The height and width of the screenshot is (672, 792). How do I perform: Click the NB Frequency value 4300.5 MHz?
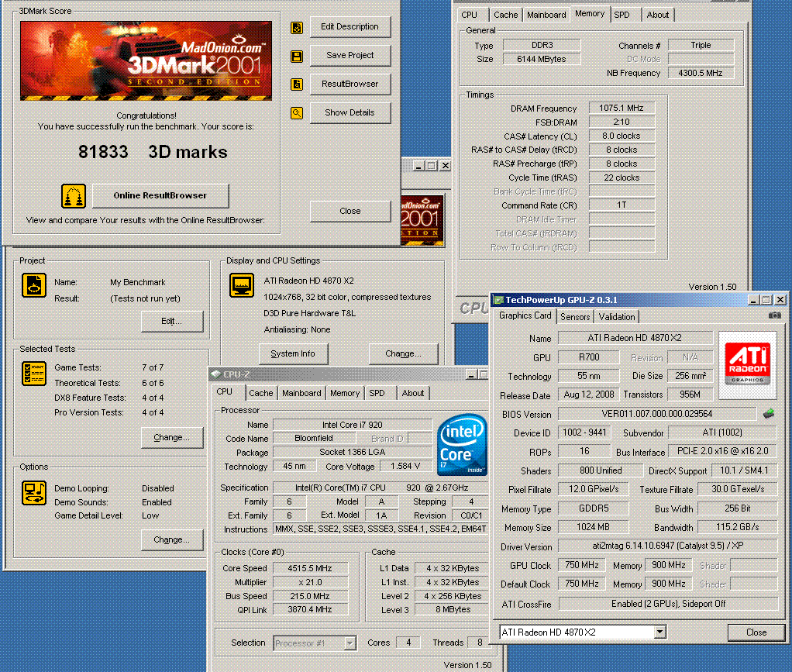point(701,73)
